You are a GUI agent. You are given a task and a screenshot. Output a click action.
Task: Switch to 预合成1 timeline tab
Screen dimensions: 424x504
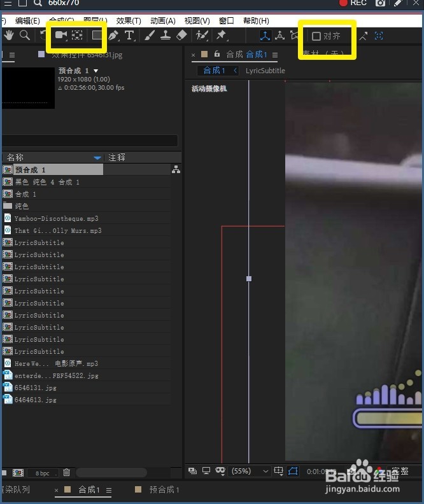(x=164, y=490)
